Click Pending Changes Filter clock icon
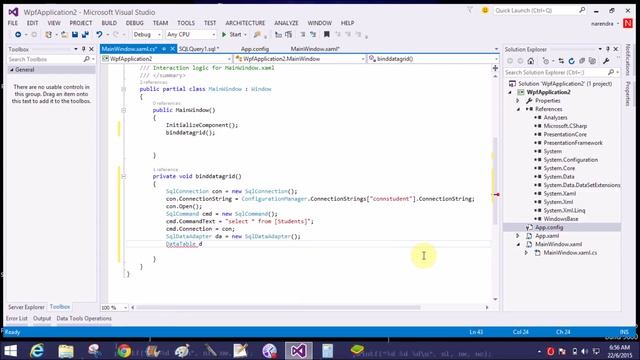Viewport: 640px width, 360px height. pyautogui.click(x=546, y=61)
